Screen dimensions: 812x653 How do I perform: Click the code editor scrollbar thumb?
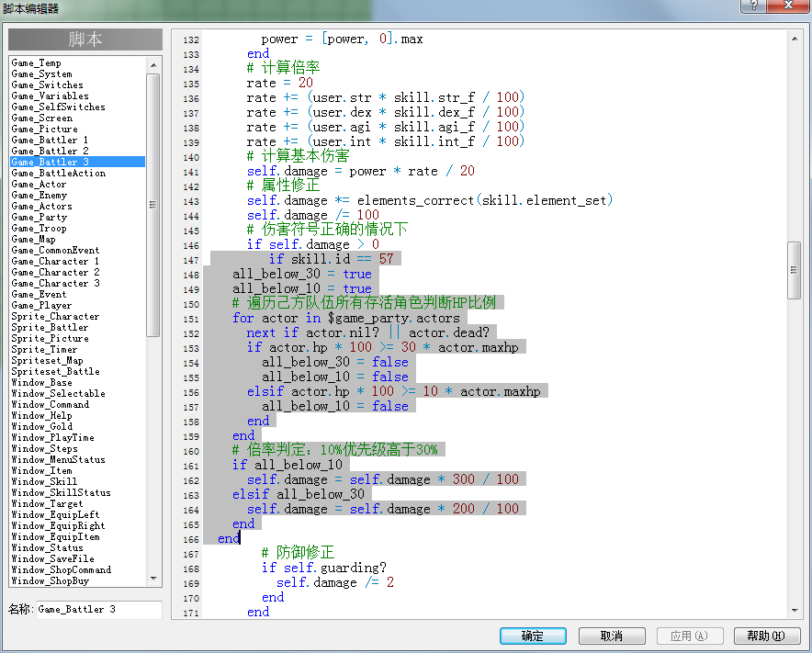pos(795,270)
